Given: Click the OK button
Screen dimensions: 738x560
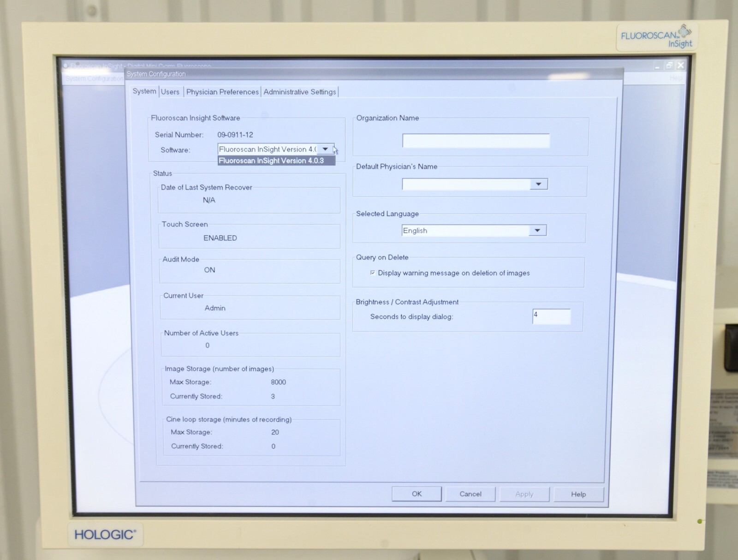Looking at the screenshot, I should (416, 494).
